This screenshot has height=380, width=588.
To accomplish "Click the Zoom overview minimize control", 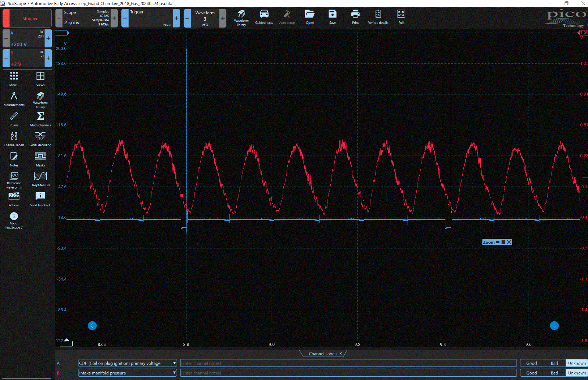I will [x=498, y=242].
